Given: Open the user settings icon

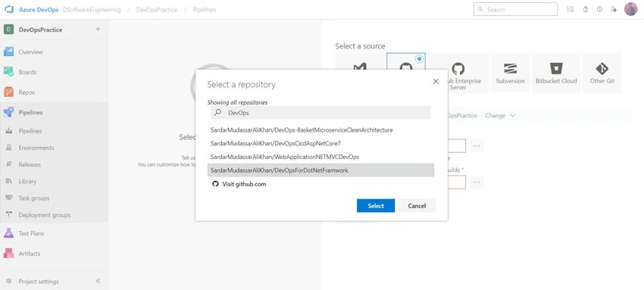Looking at the screenshot, I should (x=614, y=9).
